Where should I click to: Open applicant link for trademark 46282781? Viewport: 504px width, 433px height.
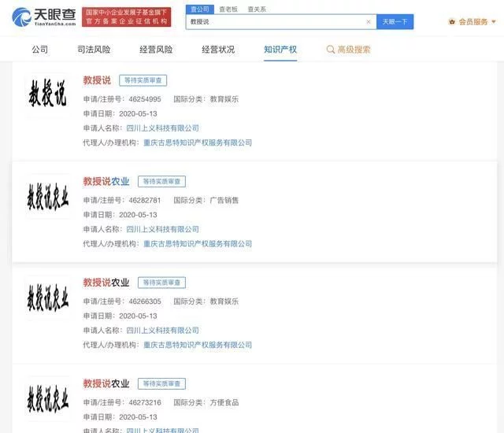(x=163, y=229)
